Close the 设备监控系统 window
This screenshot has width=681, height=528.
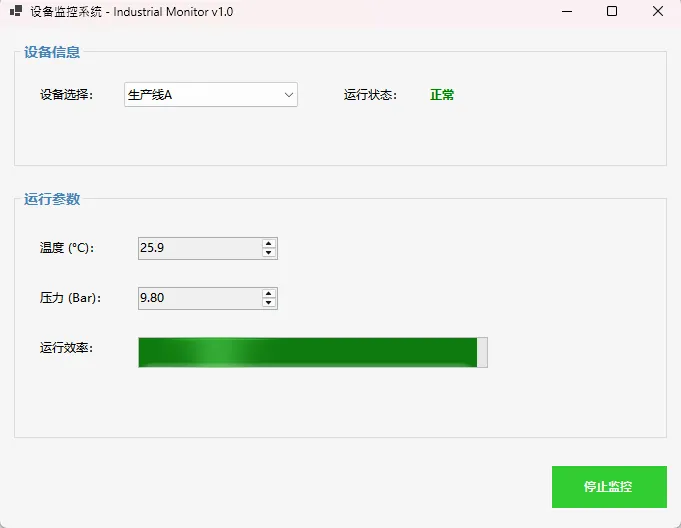(x=657, y=12)
